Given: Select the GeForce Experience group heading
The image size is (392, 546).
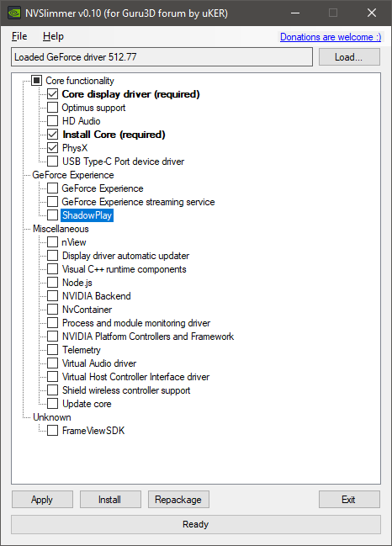Looking at the screenshot, I should (73, 175).
